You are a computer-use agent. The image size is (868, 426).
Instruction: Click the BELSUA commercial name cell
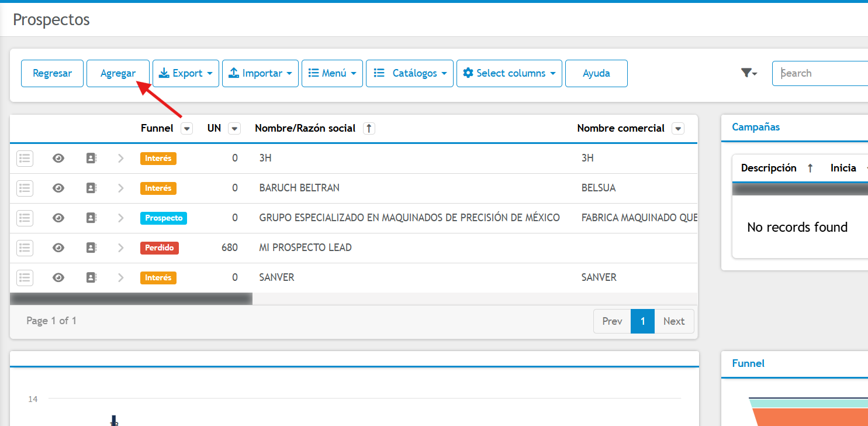click(x=599, y=188)
